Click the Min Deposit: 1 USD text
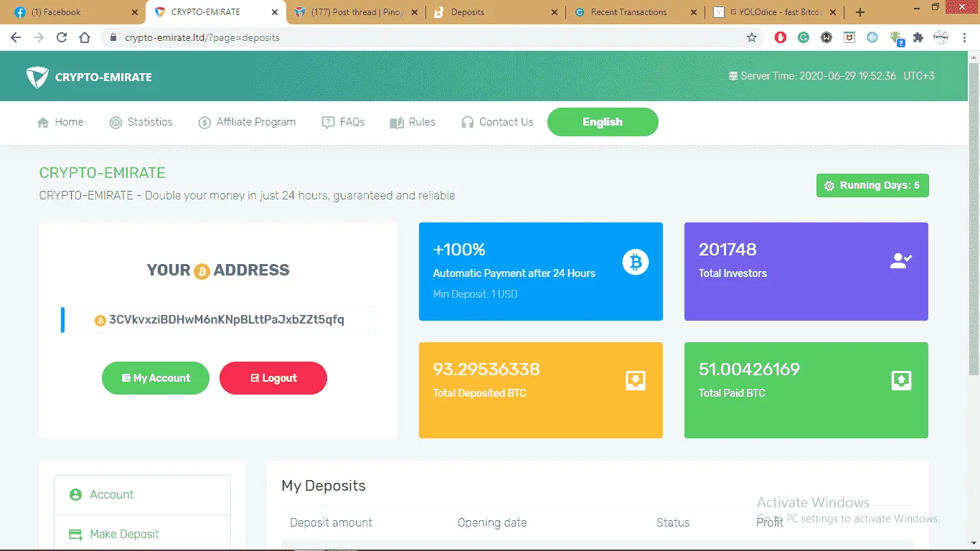 click(475, 294)
